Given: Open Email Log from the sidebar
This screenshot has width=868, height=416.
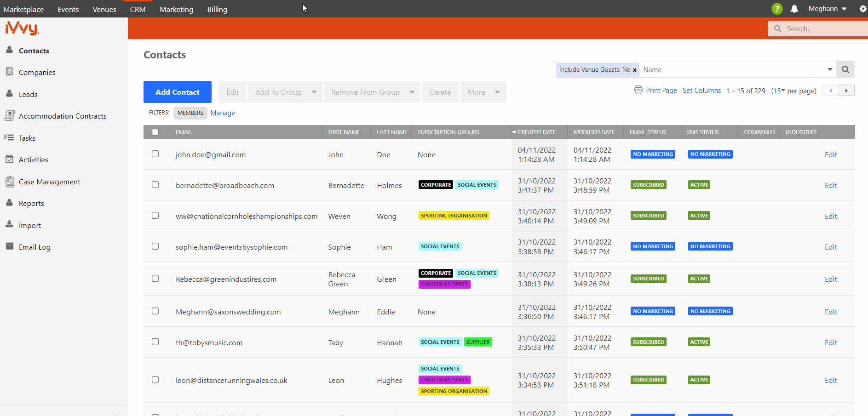Looking at the screenshot, I should (x=34, y=247).
